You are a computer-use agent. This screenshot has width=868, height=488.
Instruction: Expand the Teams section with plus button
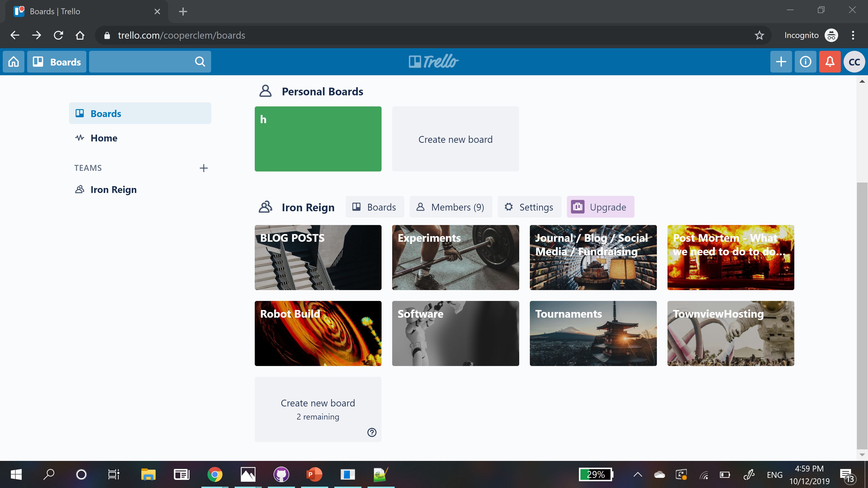tap(203, 167)
